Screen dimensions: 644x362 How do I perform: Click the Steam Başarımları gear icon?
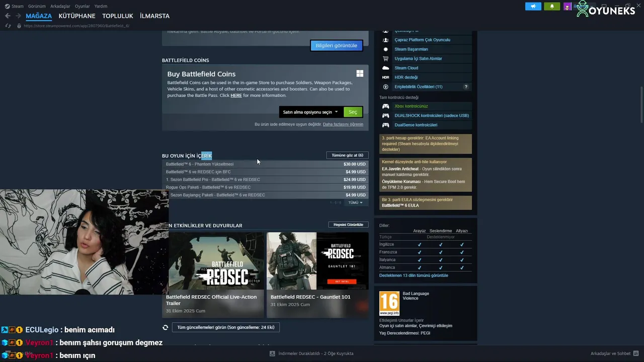(385, 49)
